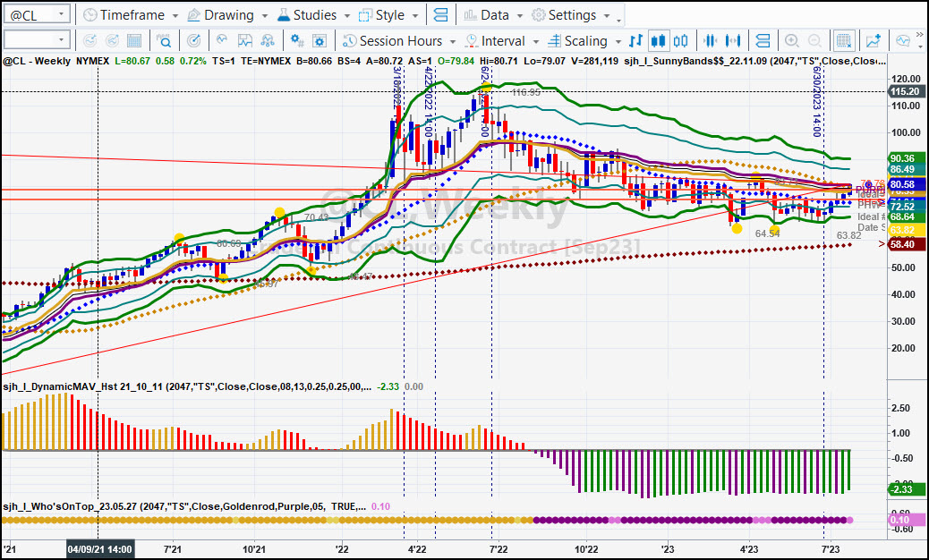Click the zoom out magnifier
The height and width of the screenshot is (560, 929).
click(814, 41)
